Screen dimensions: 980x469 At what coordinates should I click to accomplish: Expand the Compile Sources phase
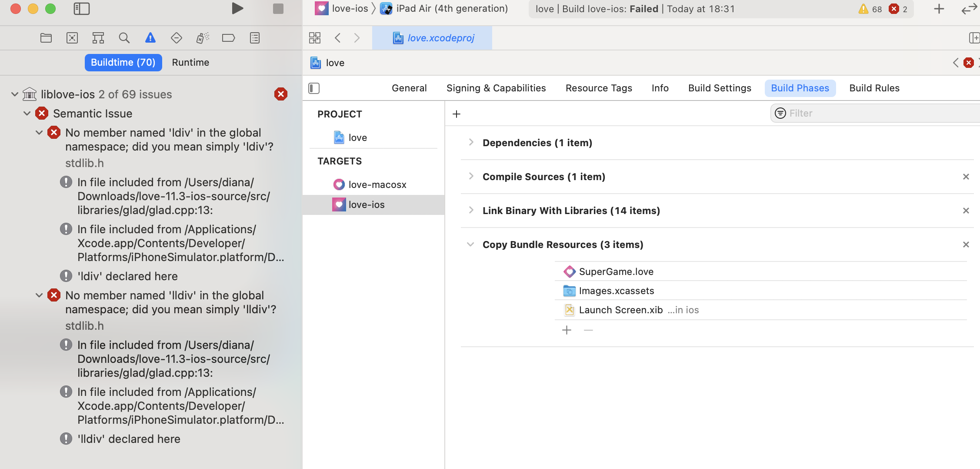471,177
